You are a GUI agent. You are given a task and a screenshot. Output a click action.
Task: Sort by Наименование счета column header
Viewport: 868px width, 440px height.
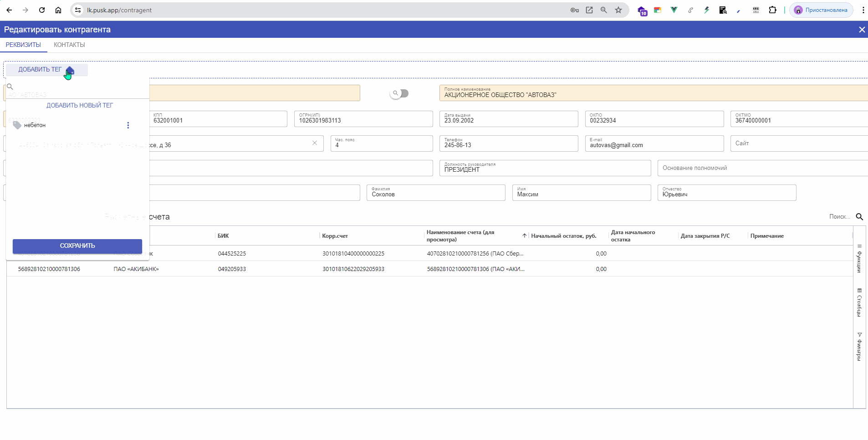click(x=460, y=236)
